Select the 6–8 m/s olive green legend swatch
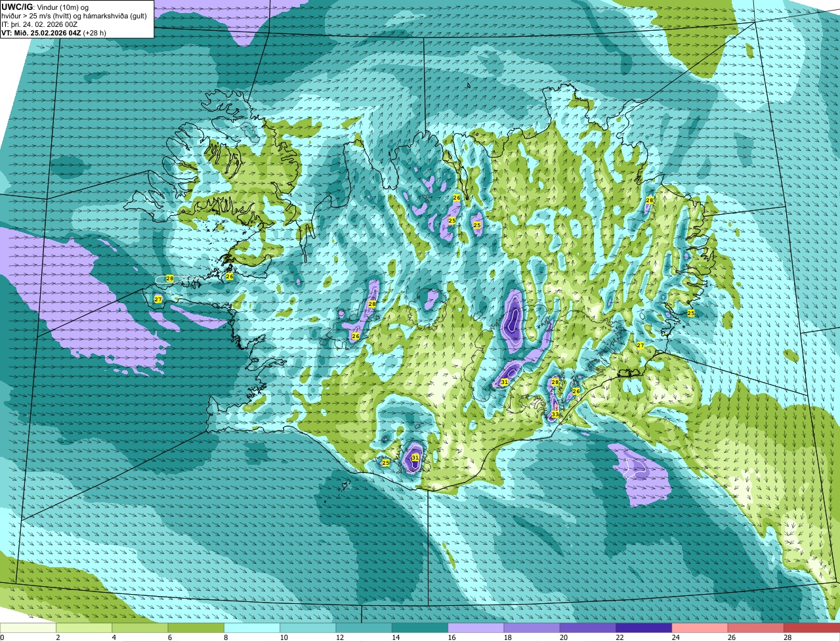Viewport: 840px width, 642px height. click(x=196, y=628)
